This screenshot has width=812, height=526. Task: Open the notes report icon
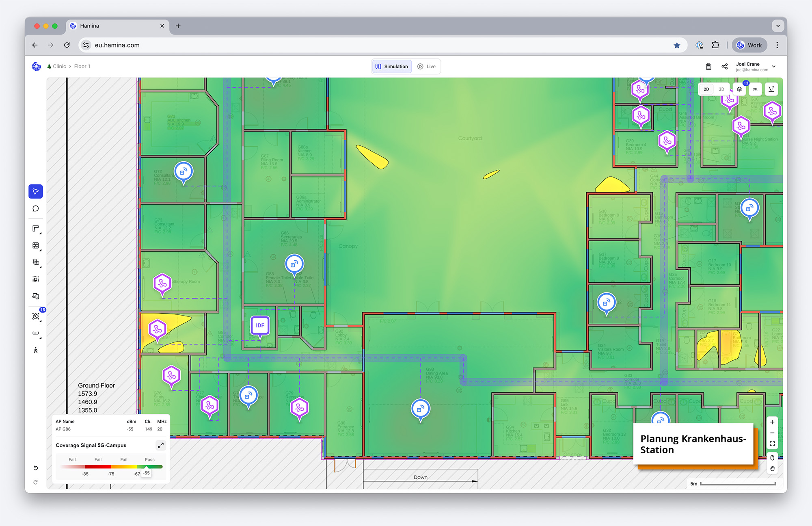(708, 67)
